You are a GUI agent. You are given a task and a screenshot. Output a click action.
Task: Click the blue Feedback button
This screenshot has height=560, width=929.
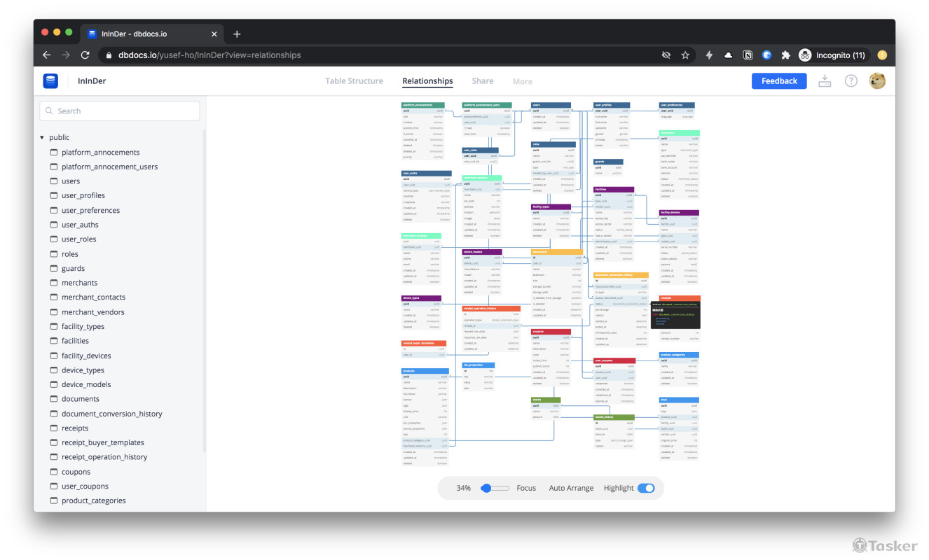coord(778,81)
